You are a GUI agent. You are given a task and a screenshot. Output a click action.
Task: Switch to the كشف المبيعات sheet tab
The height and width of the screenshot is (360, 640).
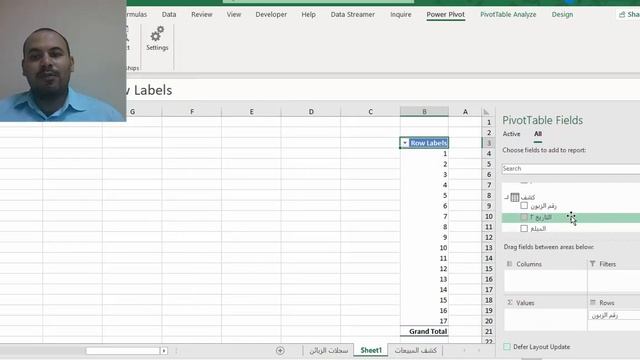[x=416, y=350]
